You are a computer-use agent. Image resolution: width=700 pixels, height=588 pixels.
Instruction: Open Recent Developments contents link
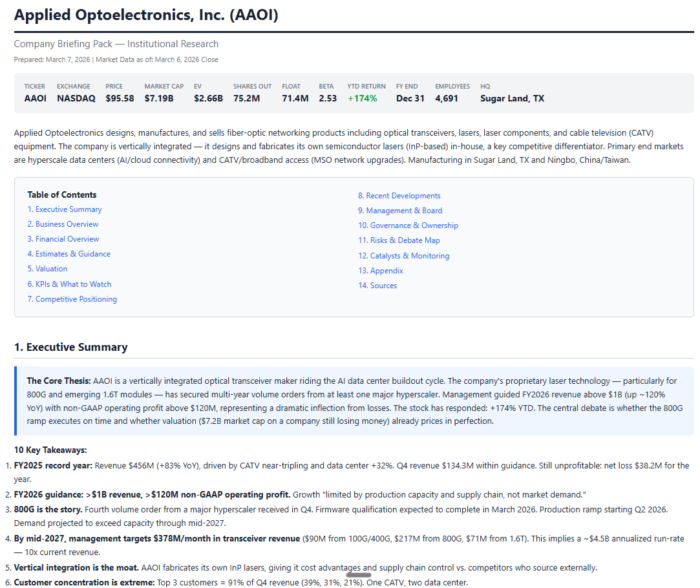(399, 196)
